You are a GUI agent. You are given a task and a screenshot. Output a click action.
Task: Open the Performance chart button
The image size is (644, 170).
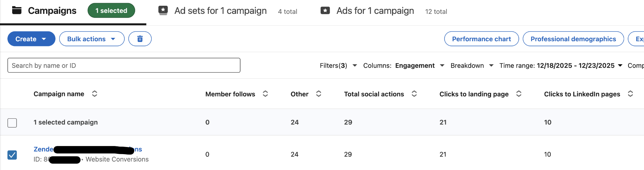(x=481, y=39)
